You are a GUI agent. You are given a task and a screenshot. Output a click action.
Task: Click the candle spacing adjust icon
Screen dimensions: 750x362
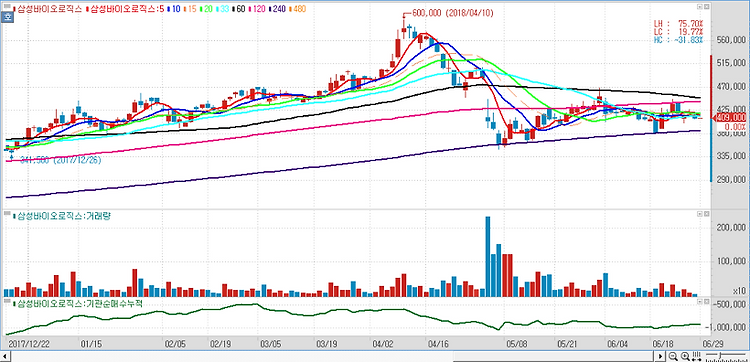click(x=696, y=357)
